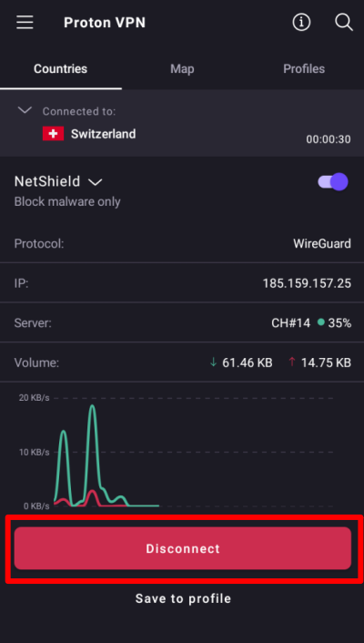The image size is (364, 643).
Task: Tap the Switzerland flag icon
Action: tap(54, 134)
